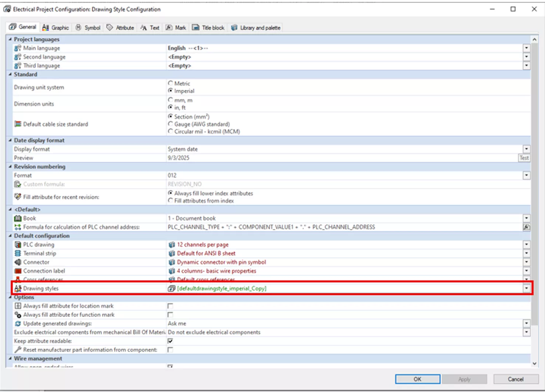545x392 pixels.
Task: Open formula editor for PLC channel address
Action: (x=526, y=227)
